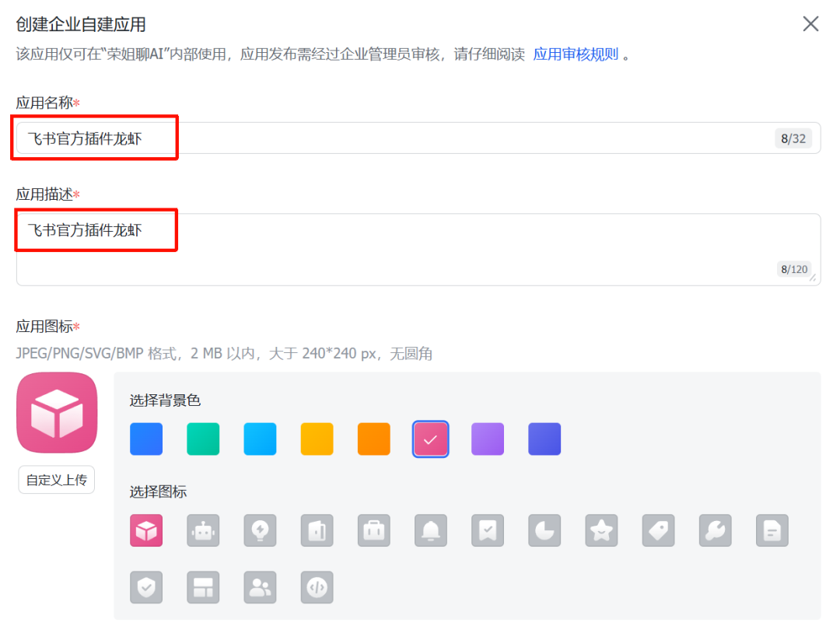Select the code brackets app icon
This screenshot has width=840, height=626.
point(317,587)
